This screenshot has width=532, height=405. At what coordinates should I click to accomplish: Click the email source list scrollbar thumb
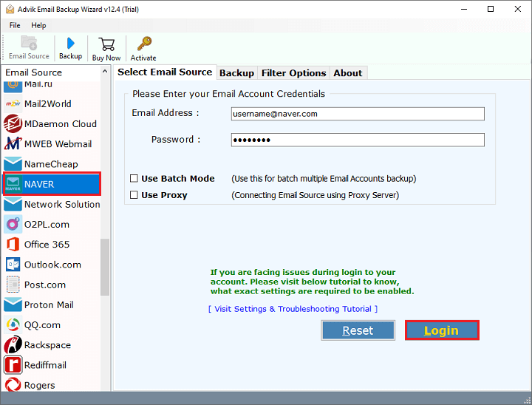pos(105,268)
